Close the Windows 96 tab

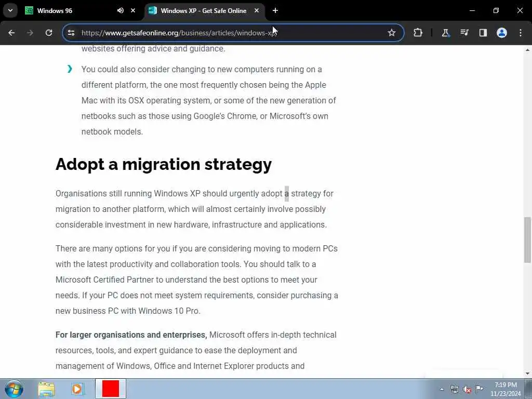pyautogui.click(x=133, y=10)
